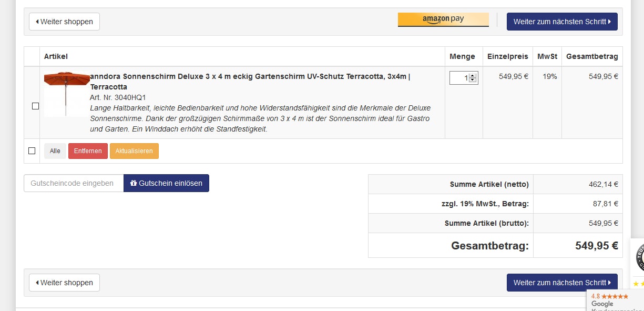Tick the checkbox beside the Sonnenschirm item
This screenshot has height=311, width=644.
[35, 106]
